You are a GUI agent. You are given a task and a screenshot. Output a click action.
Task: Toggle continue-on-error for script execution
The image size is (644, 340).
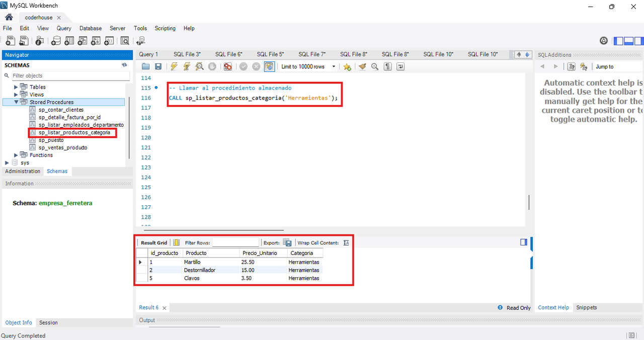228,66
